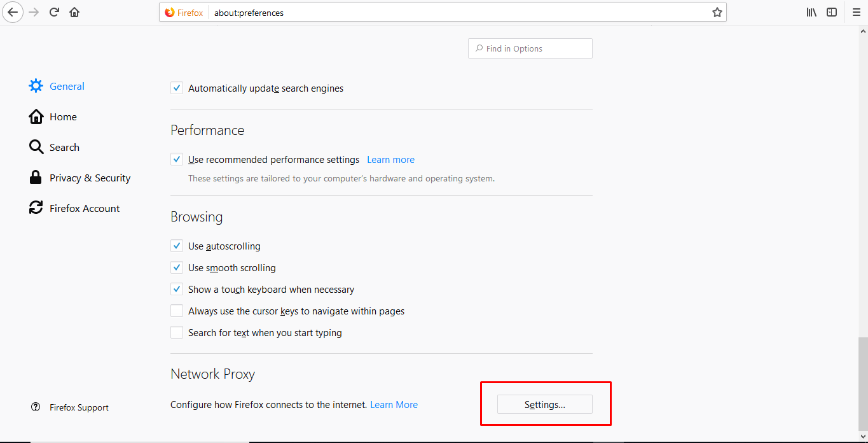Enable Always use the cursor keys option
The height and width of the screenshot is (443, 868).
click(x=177, y=311)
